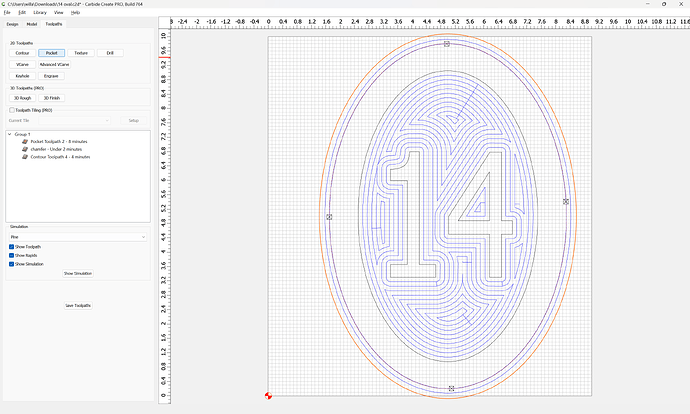Collapse the Group 1 toolpath tree
This screenshot has height=414, width=690.
pos(10,134)
